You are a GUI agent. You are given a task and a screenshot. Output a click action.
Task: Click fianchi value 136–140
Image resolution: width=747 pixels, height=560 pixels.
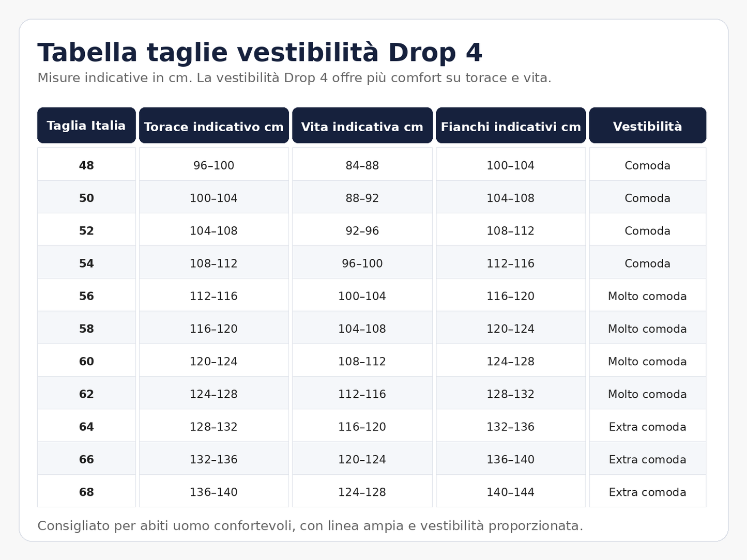[511, 459]
